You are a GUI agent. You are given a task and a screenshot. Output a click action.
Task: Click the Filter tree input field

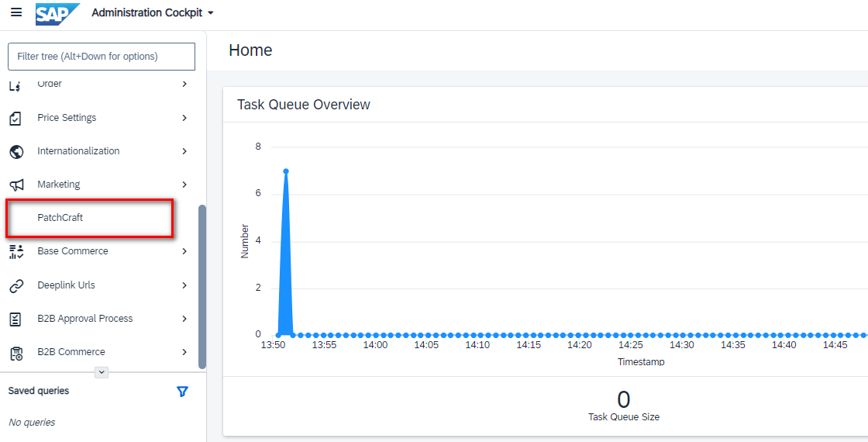[x=102, y=57]
